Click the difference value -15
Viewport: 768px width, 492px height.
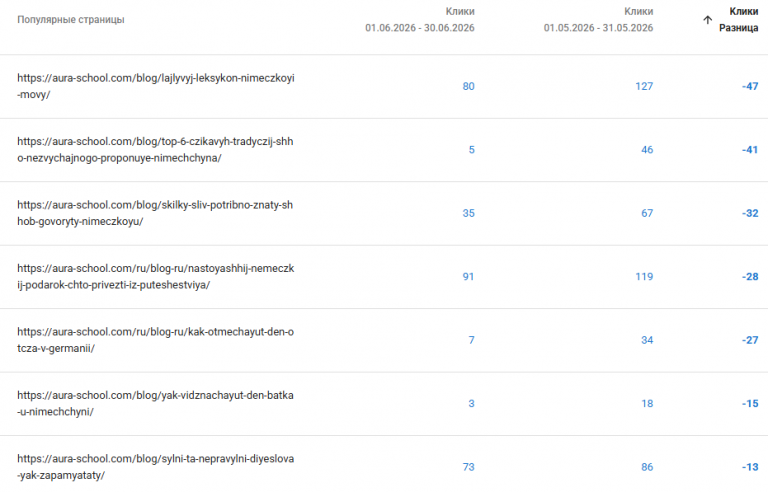point(750,404)
